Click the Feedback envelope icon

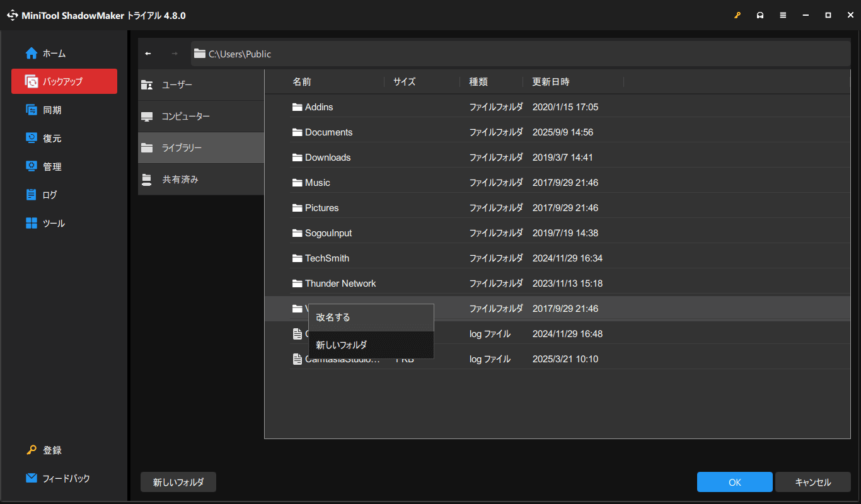click(32, 478)
